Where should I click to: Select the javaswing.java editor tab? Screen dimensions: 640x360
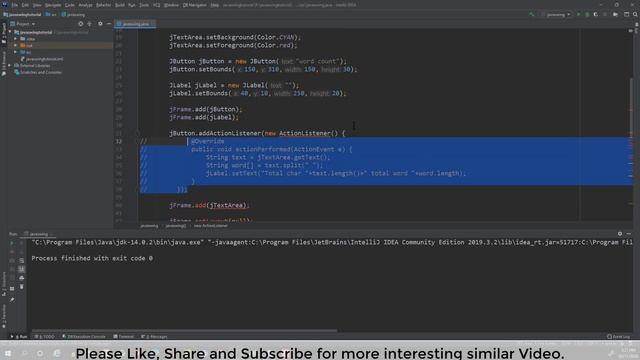click(x=136, y=24)
